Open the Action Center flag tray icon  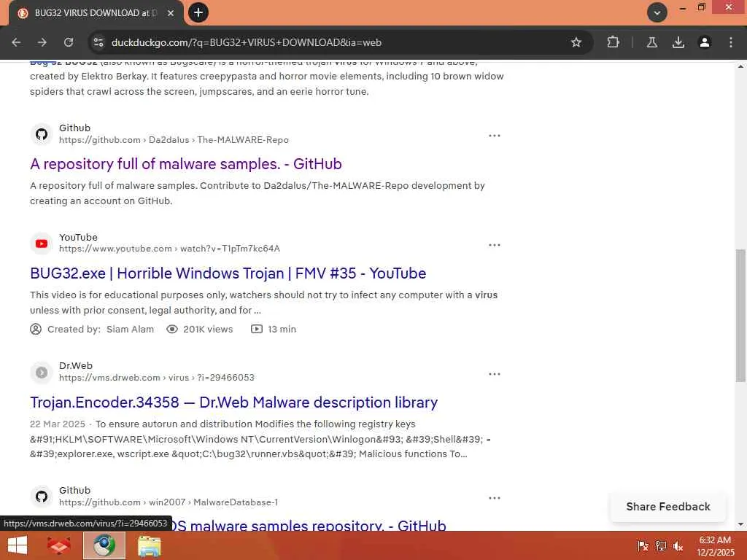pyautogui.click(x=642, y=546)
